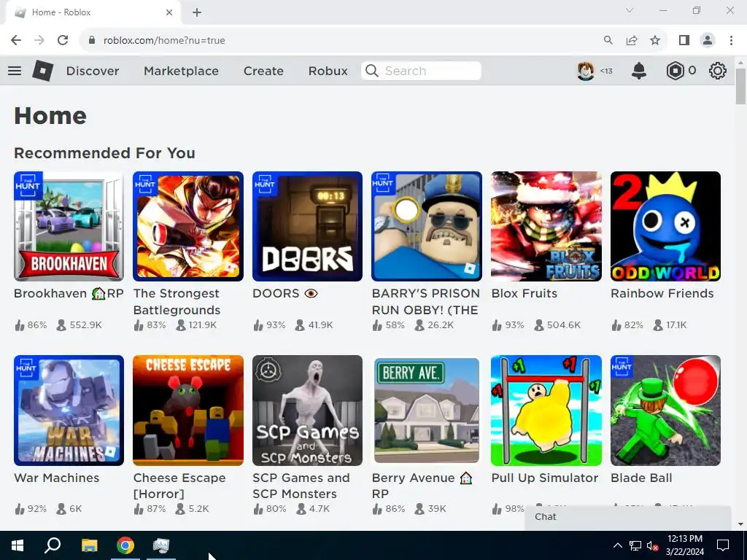The width and height of the screenshot is (747, 560).
Task: Open the avatar profile icon
Action: [586, 71]
